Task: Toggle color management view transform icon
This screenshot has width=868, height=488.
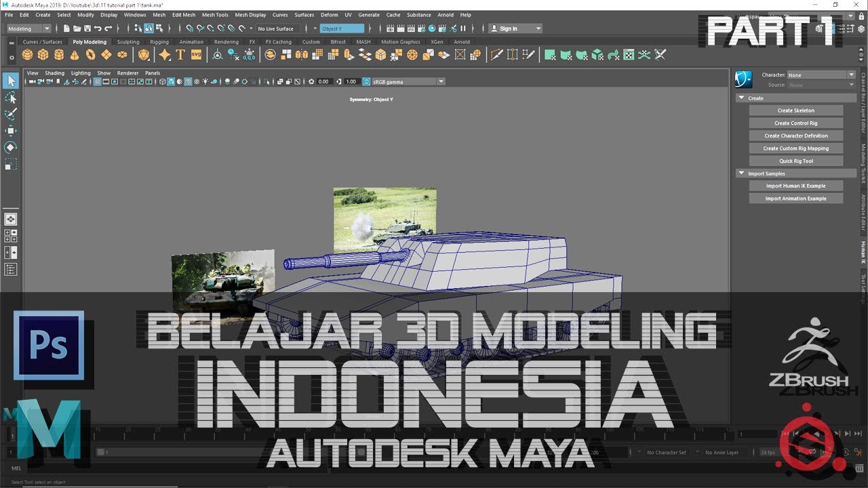Action: coord(367,81)
